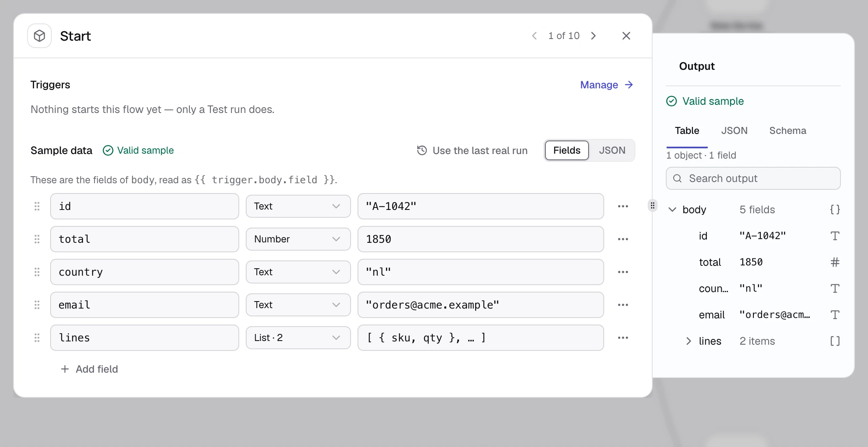Screen dimensions: 868x447
Task: Open the type dropdown for the email field
Action: pyautogui.click(x=298, y=305)
